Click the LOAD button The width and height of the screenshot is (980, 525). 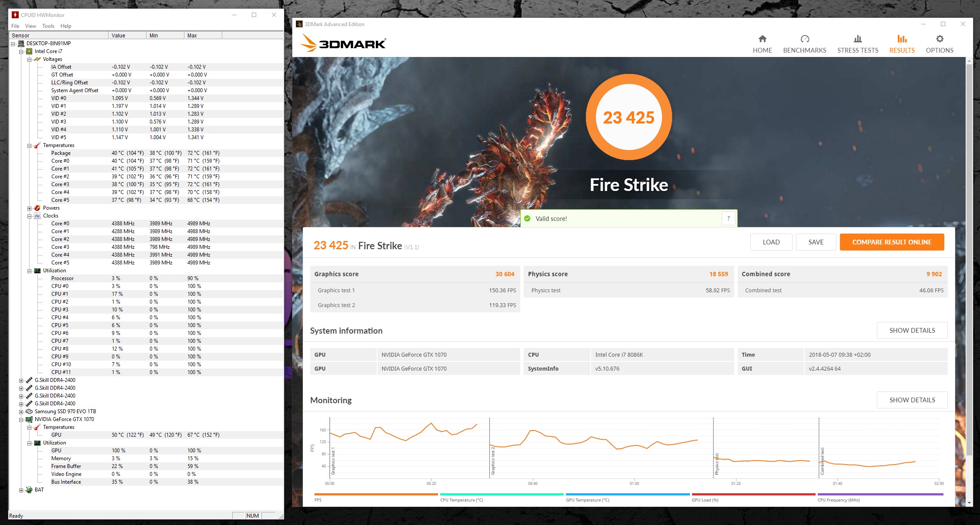pyautogui.click(x=771, y=242)
